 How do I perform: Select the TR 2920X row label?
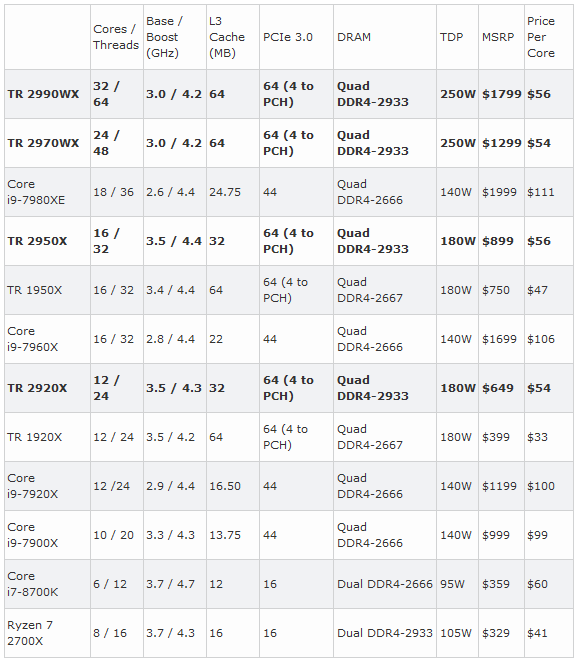pyautogui.click(x=37, y=388)
